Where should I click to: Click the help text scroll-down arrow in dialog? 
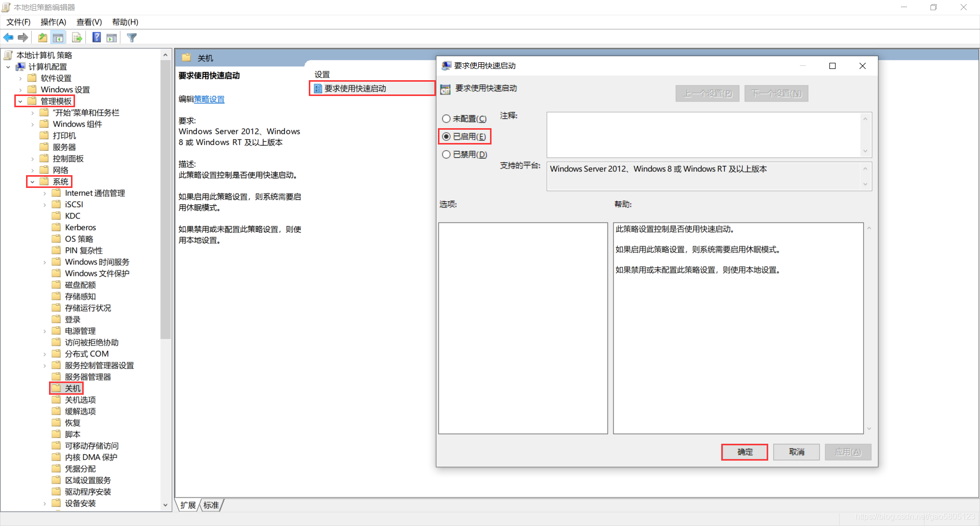pyautogui.click(x=869, y=429)
